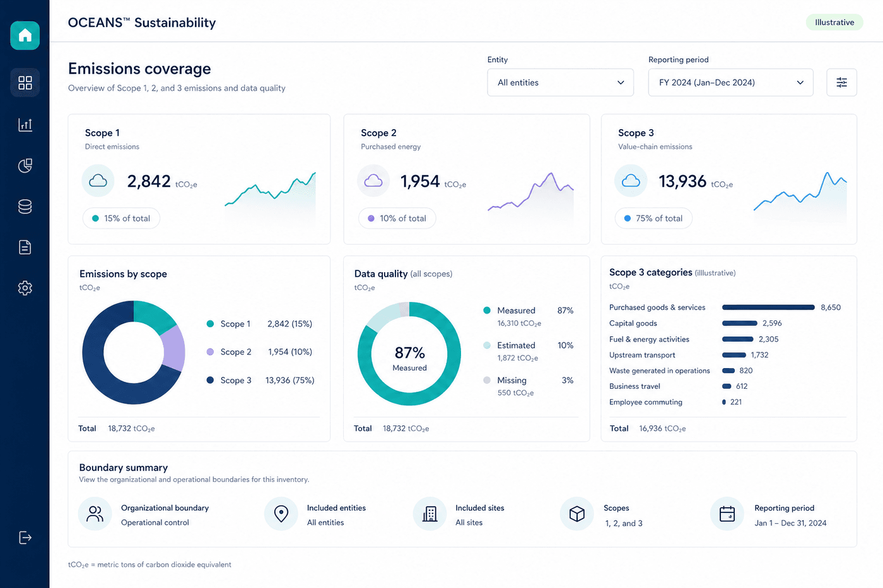Click the 2,842 Scope 1 value
Viewport: 883px width, 588px height.
coord(149,182)
